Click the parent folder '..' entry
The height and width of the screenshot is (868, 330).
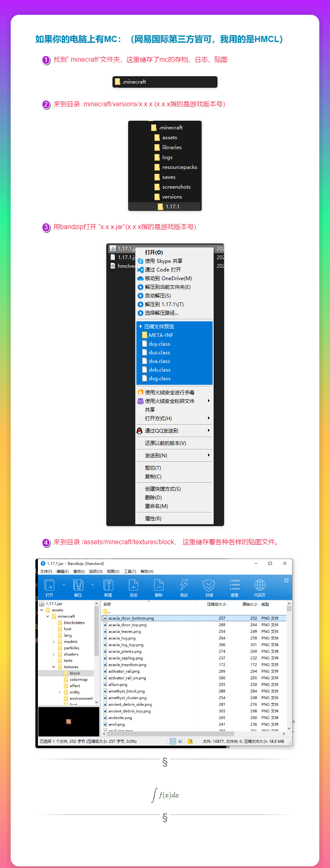point(107,611)
